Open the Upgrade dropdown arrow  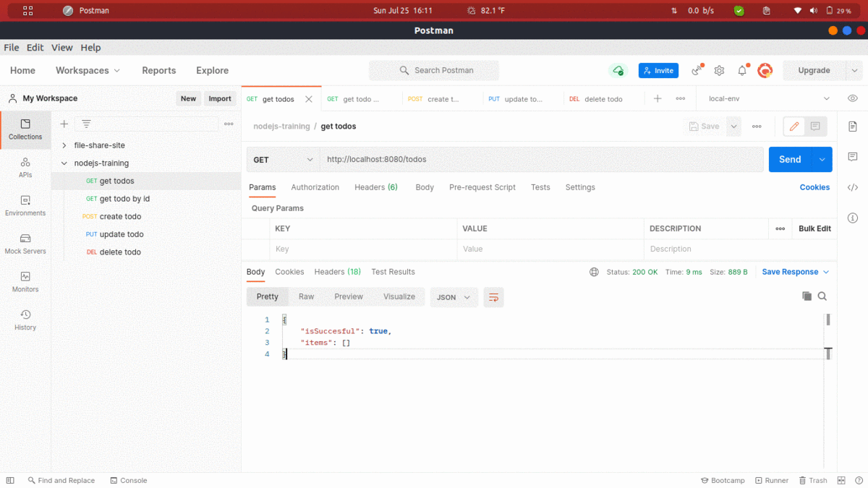854,70
